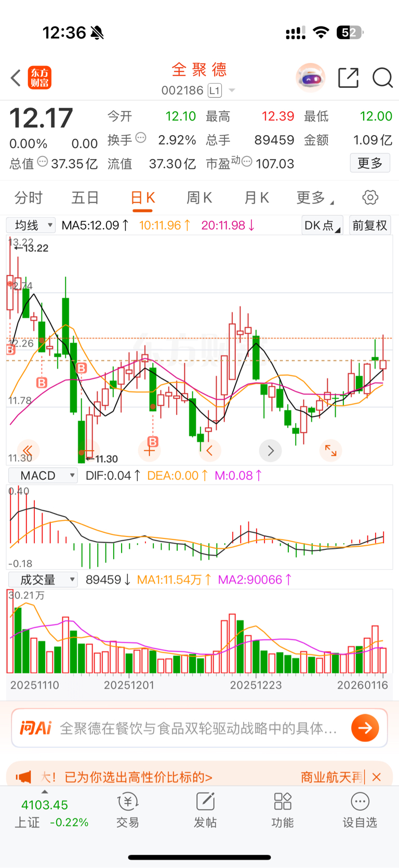Image resolution: width=399 pixels, height=868 pixels.
Task: Tap the MA1:11.54万 volume value
Action: (175, 580)
